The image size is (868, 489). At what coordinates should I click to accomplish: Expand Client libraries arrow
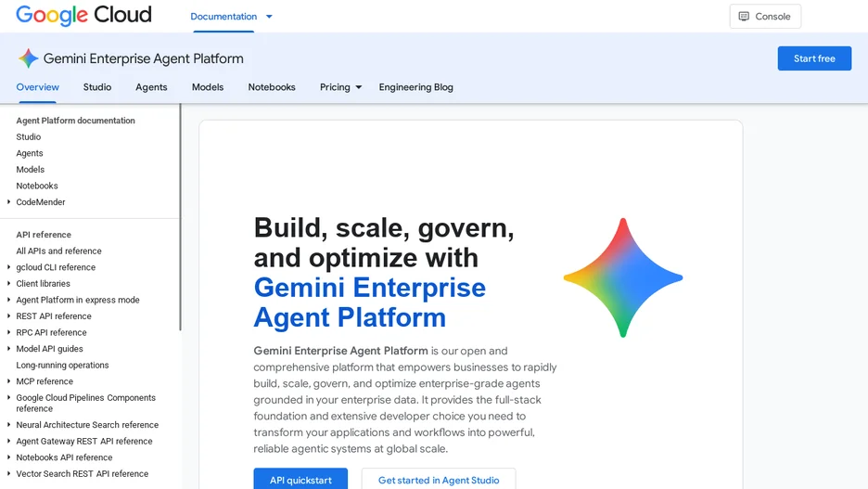tap(9, 284)
